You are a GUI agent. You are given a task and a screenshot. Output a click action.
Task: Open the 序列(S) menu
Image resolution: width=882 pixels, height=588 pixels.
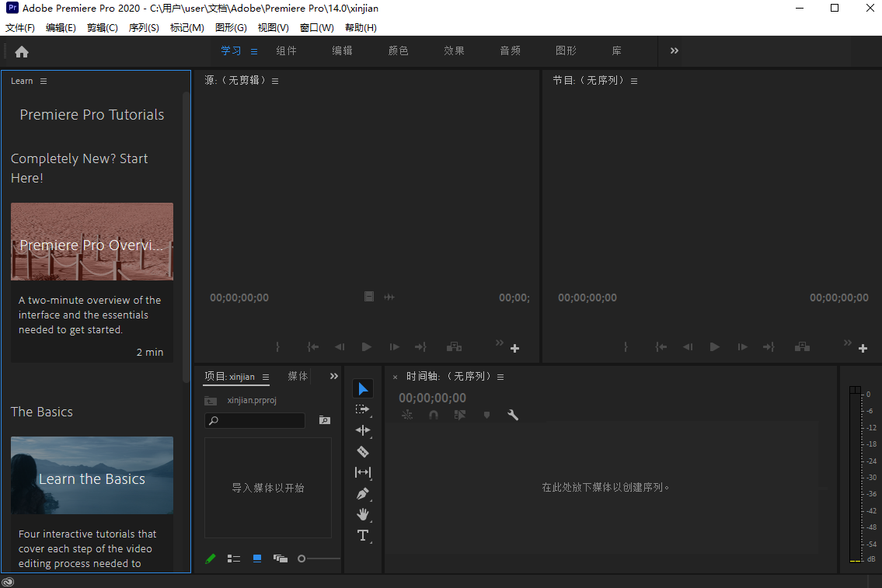click(144, 27)
